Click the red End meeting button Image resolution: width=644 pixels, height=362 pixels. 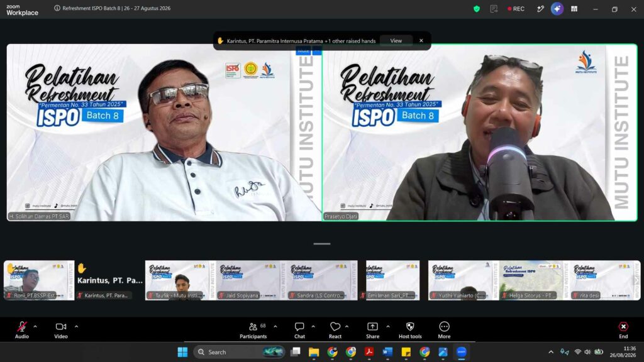623,330
